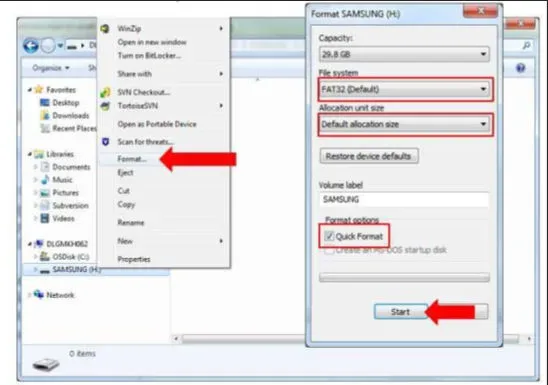Select DLGMKH062 computer in the tree
This screenshot has height=385, width=548.
point(67,244)
